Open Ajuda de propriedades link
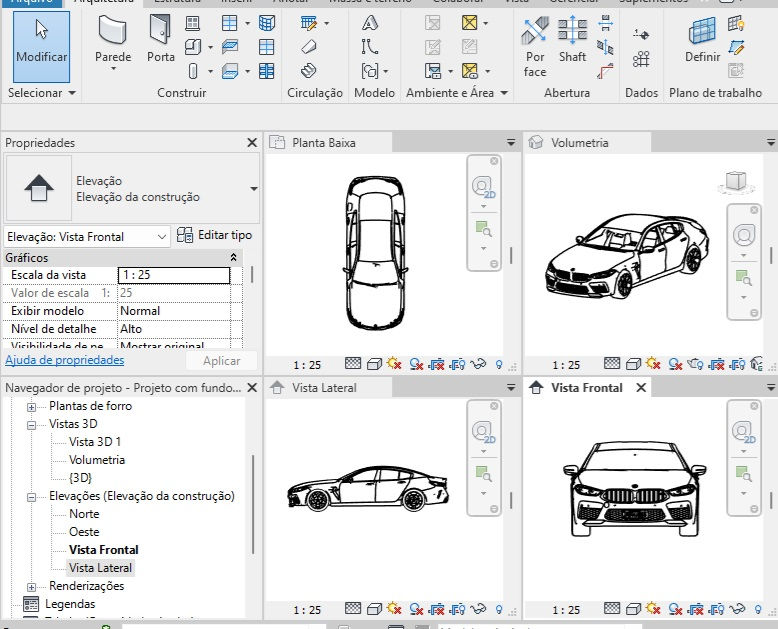Image resolution: width=778 pixels, height=629 pixels. (x=65, y=360)
